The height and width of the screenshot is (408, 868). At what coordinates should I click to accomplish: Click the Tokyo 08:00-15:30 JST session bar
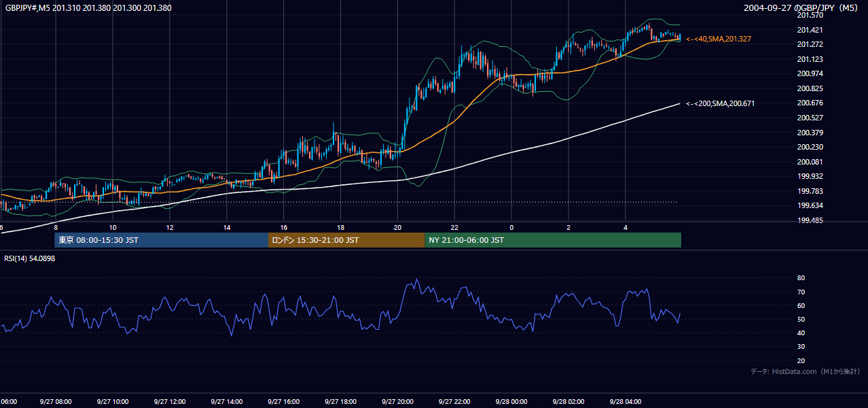[x=162, y=240]
